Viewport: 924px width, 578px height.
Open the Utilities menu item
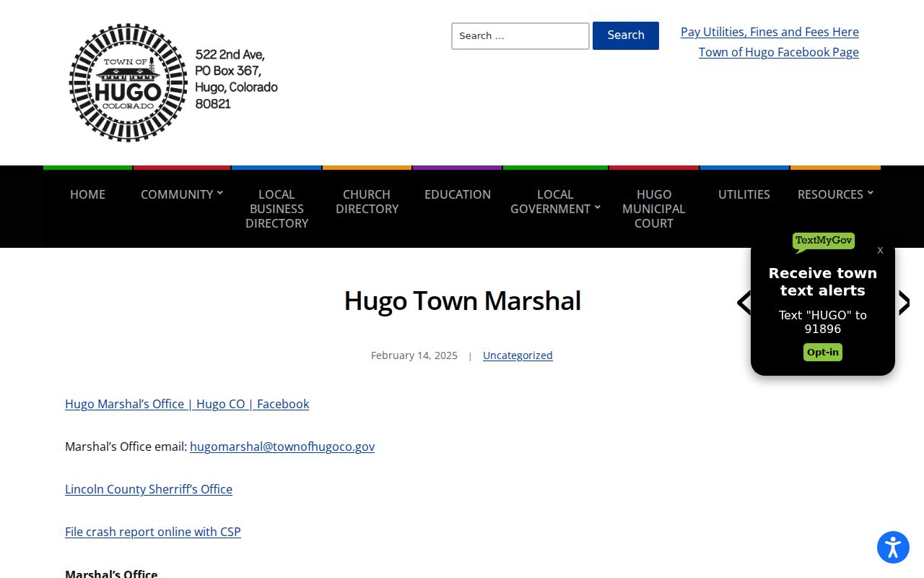[744, 194]
